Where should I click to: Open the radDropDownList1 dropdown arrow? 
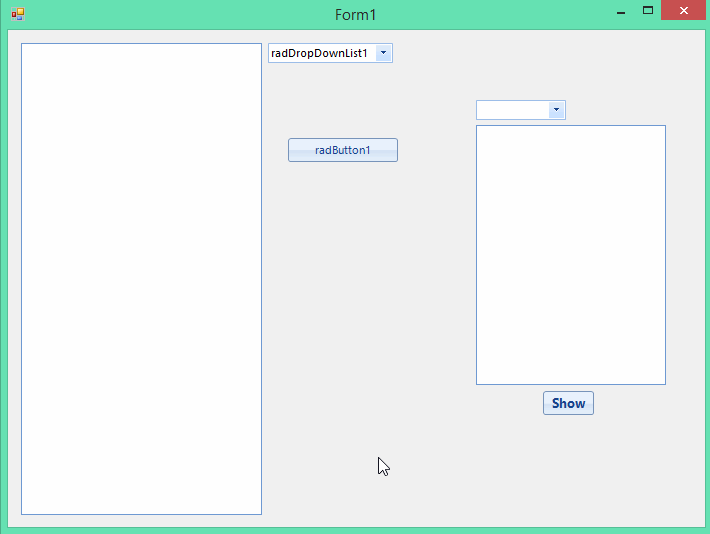(384, 53)
